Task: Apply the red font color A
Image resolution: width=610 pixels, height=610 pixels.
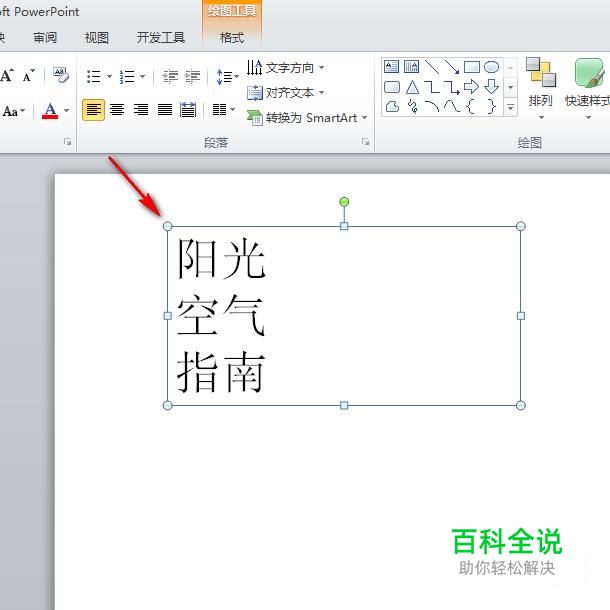Action: (x=50, y=111)
